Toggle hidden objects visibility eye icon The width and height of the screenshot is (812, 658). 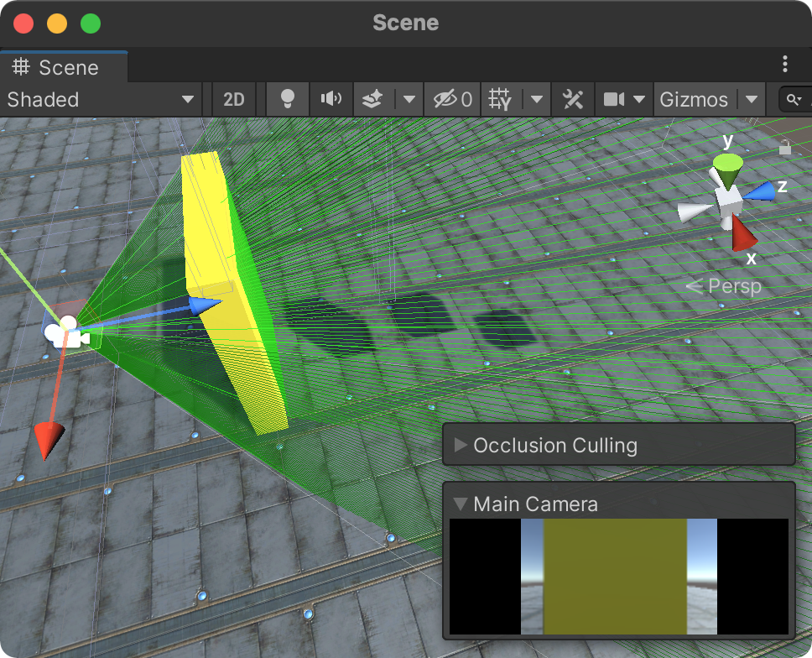point(453,100)
